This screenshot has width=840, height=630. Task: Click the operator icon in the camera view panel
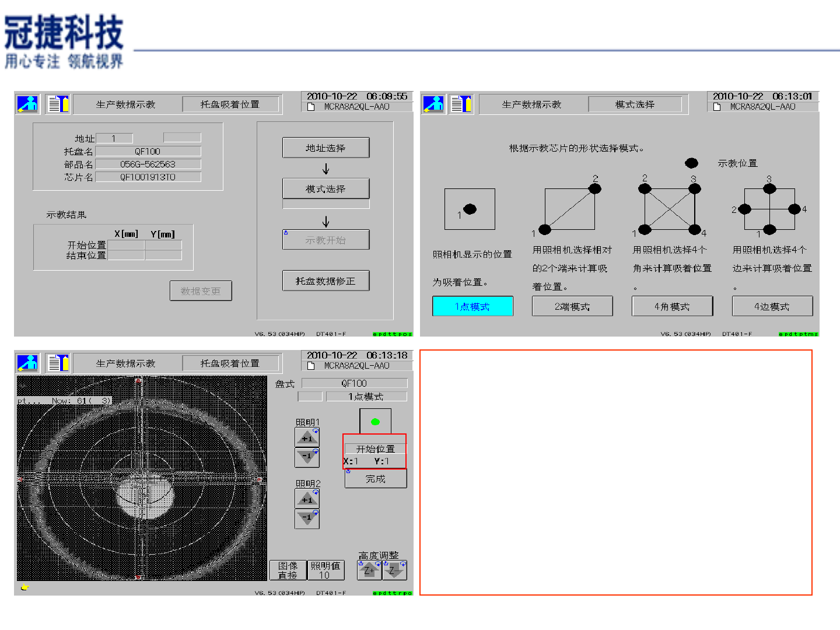click(x=27, y=363)
